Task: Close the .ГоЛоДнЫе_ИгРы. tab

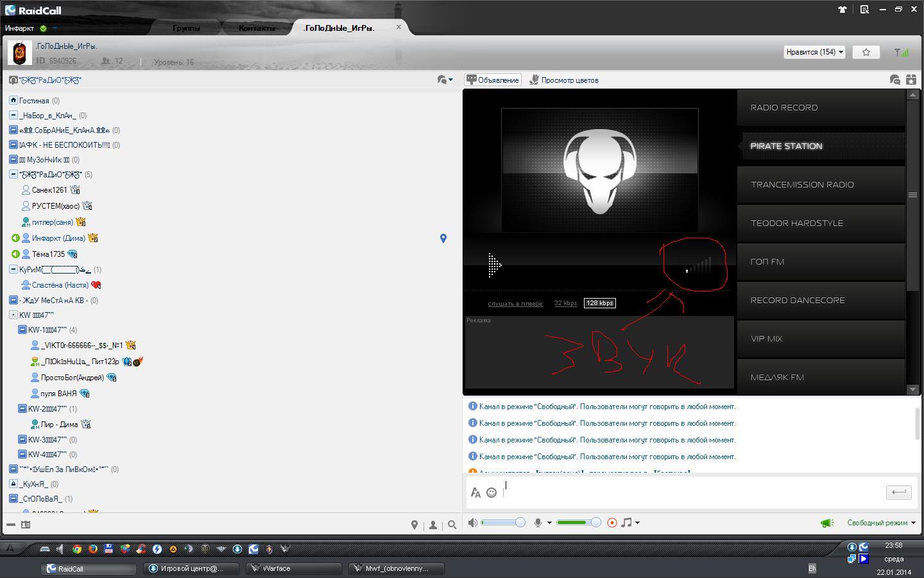Action: tap(398, 27)
